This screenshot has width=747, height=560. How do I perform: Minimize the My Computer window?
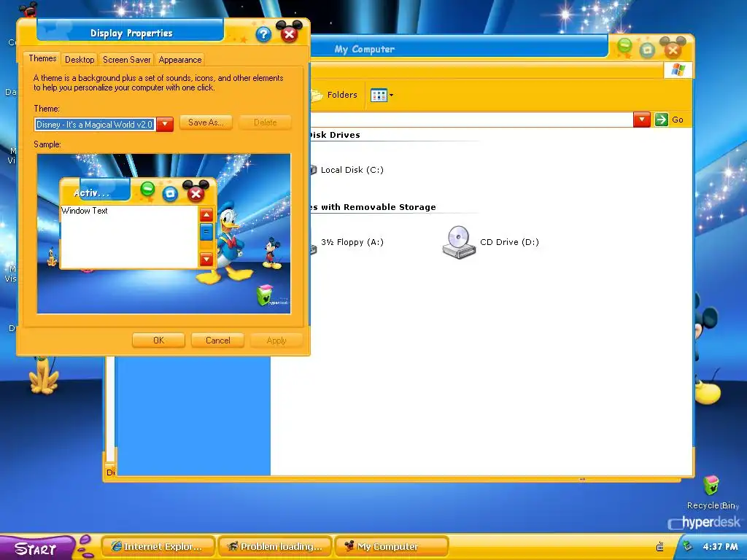[x=624, y=46]
